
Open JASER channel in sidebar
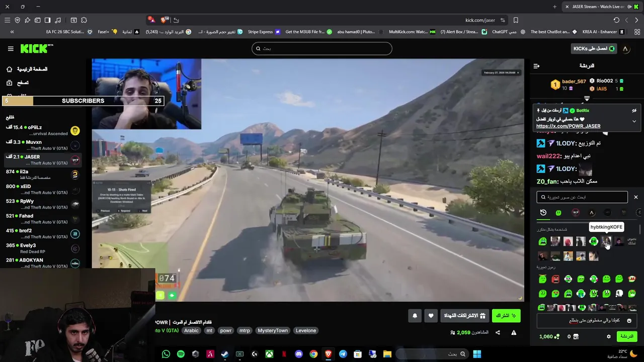tap(43, 160)
